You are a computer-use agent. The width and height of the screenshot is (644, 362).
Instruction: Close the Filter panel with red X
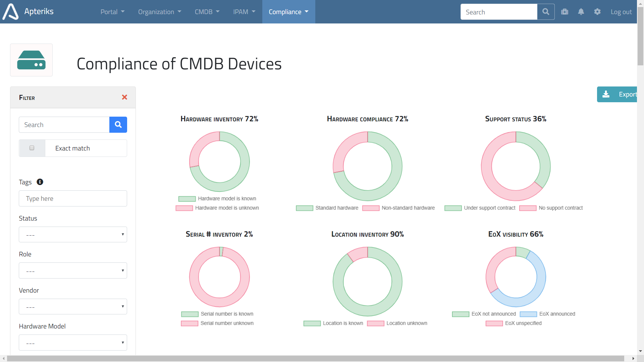124,97
